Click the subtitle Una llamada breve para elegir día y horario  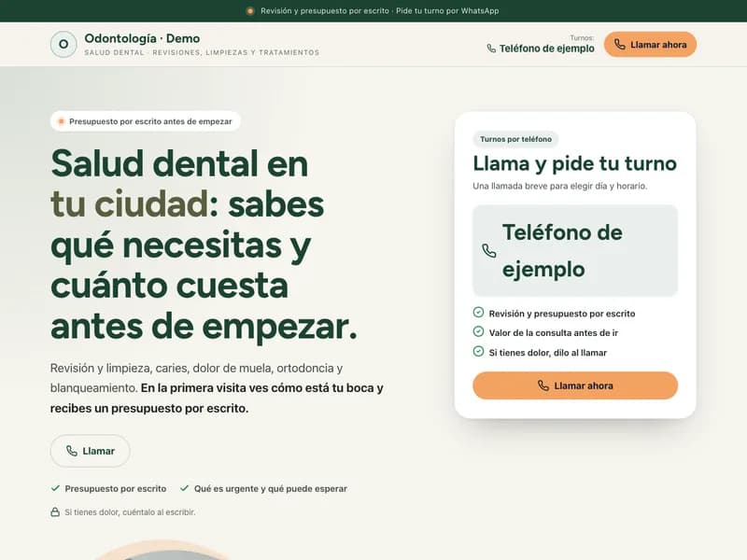(x=559, y=186)
